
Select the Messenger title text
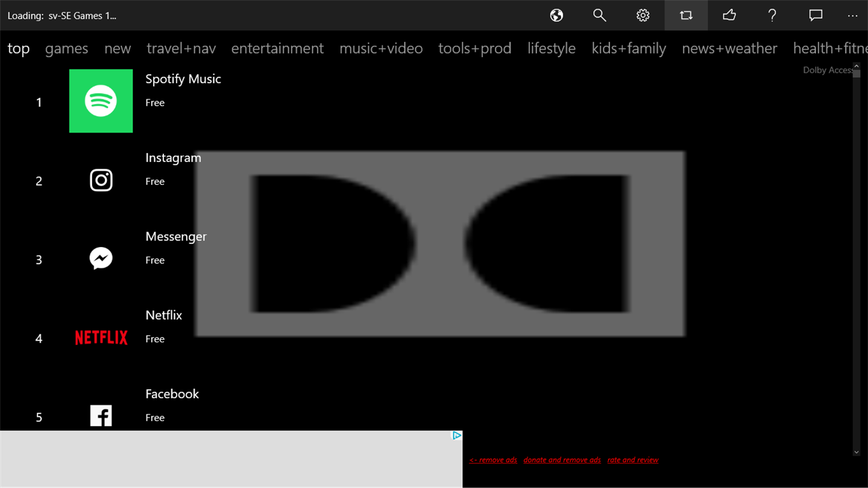tap(176, 237)
